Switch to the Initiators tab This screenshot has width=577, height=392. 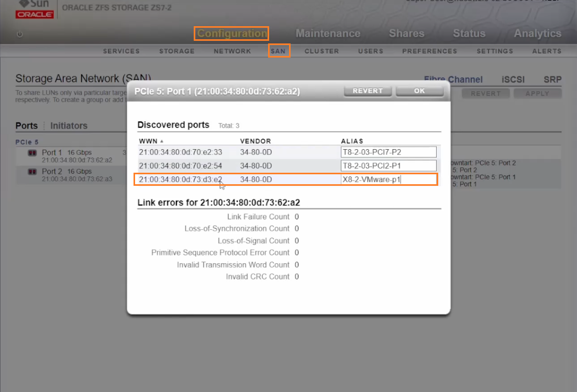pos(69,126)
